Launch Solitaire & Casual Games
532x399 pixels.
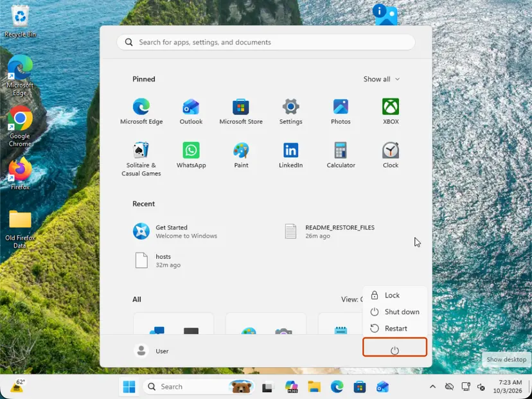[x=141, y=159]
